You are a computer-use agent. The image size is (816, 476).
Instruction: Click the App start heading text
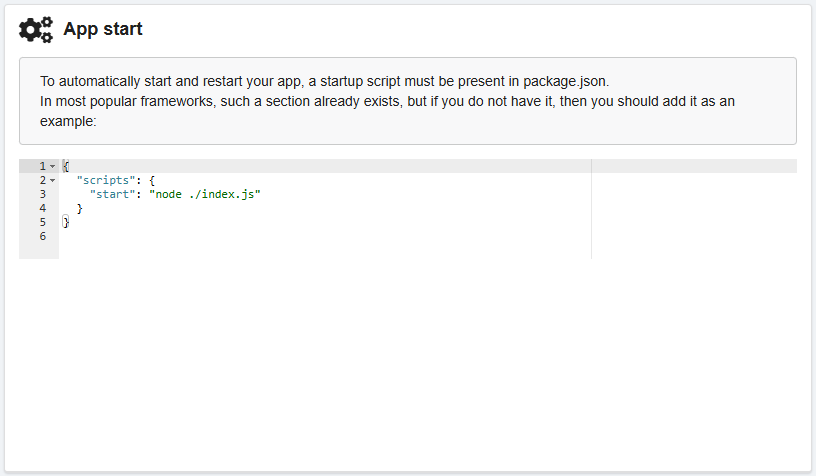click(102, 29)
